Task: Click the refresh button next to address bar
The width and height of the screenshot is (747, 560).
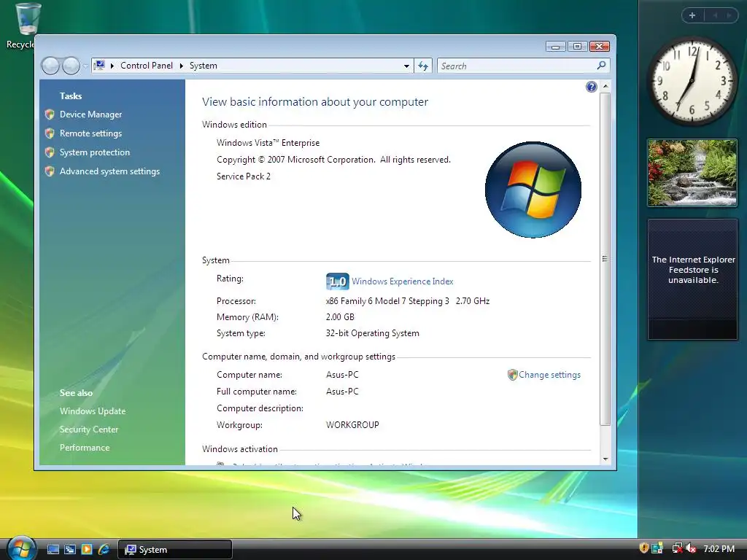Action: (x=423, y=66)
